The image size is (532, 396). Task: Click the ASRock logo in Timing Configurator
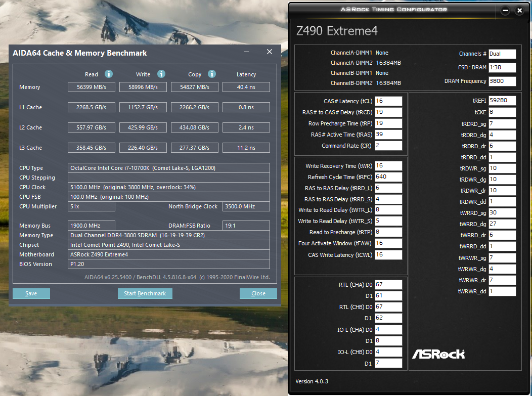(438, 354)
